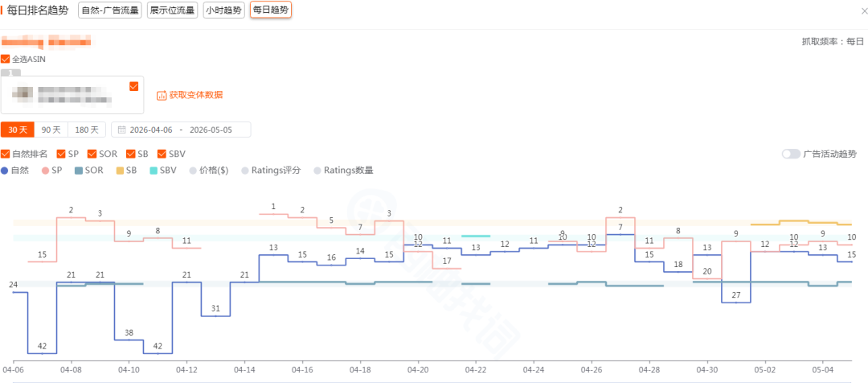Open the 小时趋势 tab
This screenshot has width=868, height=383.
tap(223, 10)
